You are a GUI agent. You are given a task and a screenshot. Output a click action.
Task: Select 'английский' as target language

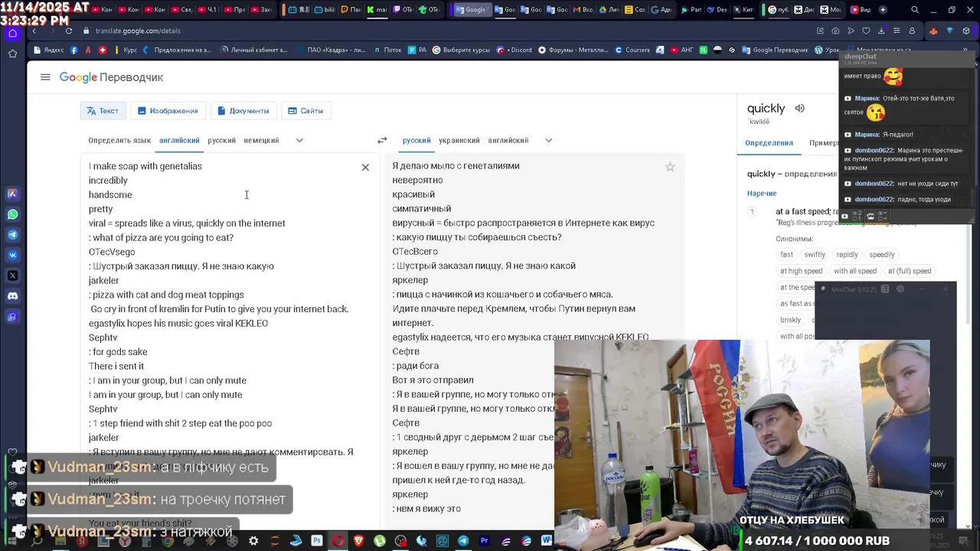click(508, 140)
